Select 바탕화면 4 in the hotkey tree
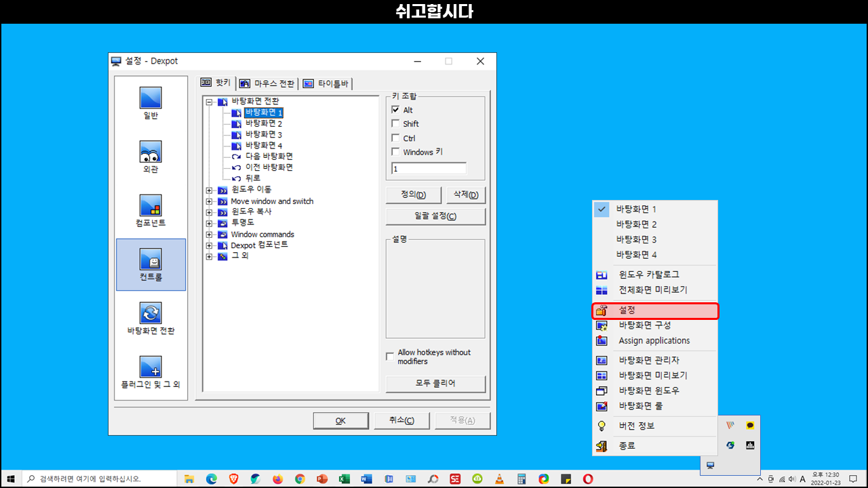This screenshot has height=488, width=868. point(264,145)
